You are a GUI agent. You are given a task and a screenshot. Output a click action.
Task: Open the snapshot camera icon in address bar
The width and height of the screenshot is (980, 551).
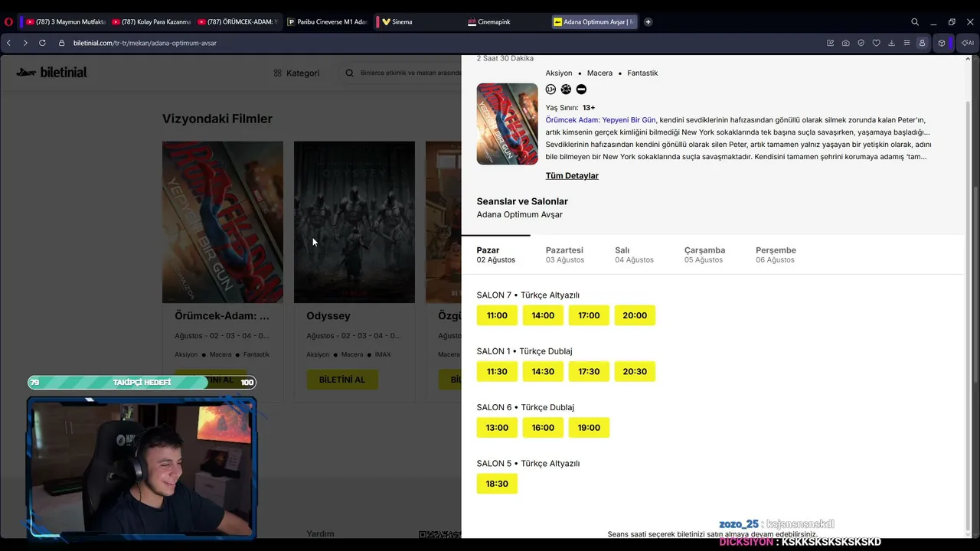[x=845, y=43]
